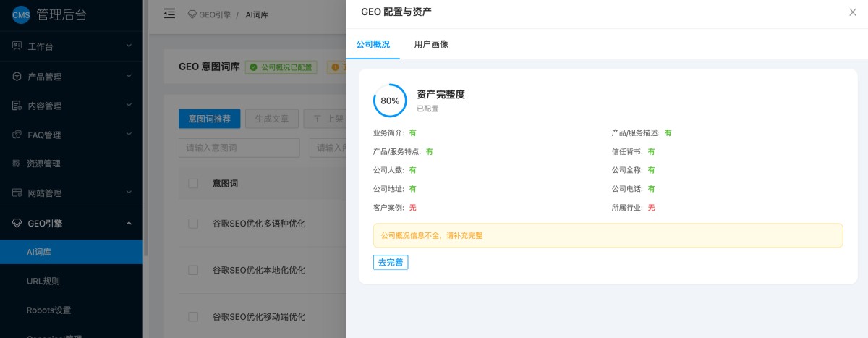
Task: Collapse the GEO引擎 menu chevron
Action: (x=129, y=223)
